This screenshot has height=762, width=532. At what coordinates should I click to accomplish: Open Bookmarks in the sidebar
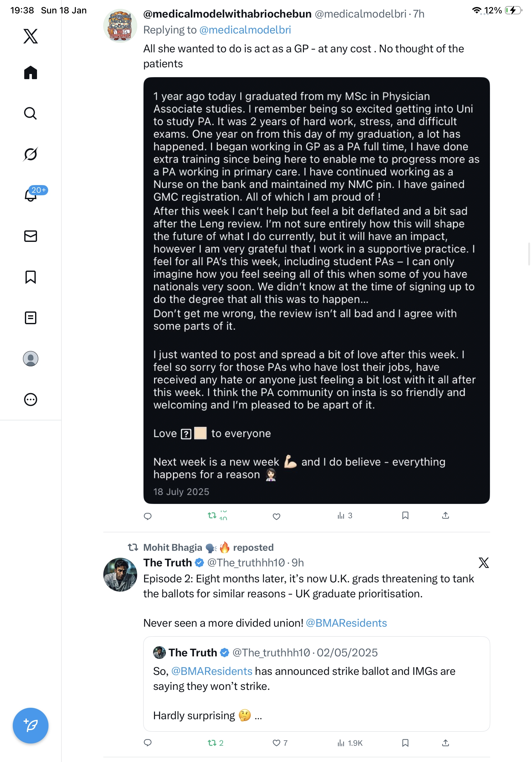(x=31, y=277)
